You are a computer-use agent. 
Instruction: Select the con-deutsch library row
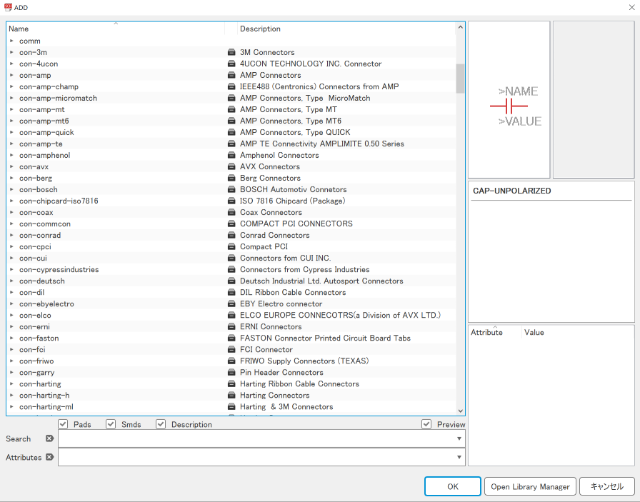(x=231, y=281)
